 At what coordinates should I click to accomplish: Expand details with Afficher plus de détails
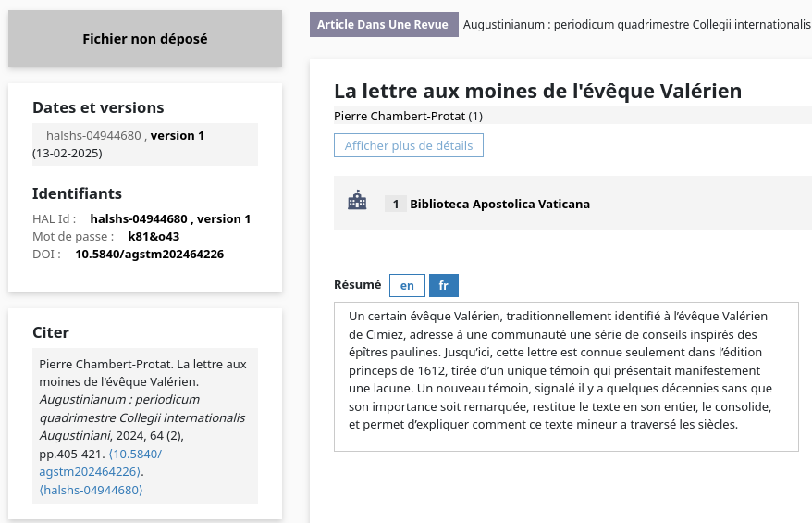(408, 145)
